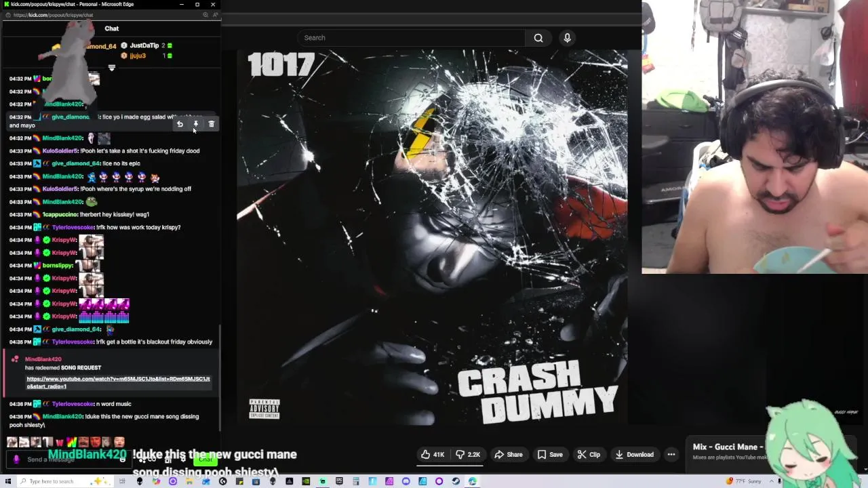Open Discord from the taskbar

click(406, 481)
